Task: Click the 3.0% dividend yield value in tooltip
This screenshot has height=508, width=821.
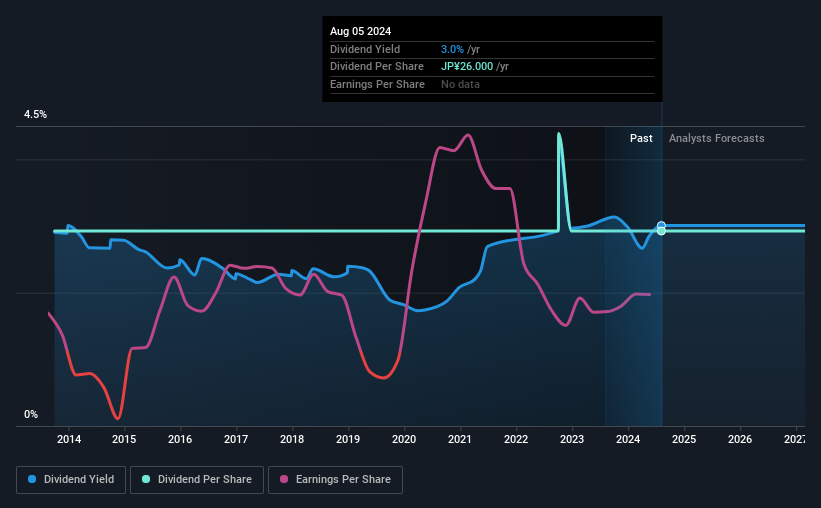Action: [452, 49]
